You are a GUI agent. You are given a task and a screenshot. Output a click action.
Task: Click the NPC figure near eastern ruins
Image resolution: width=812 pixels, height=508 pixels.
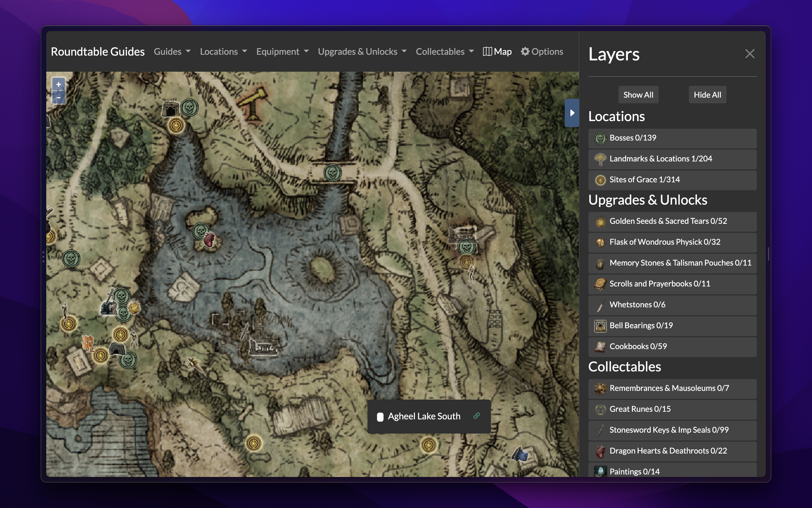point(472,273)
